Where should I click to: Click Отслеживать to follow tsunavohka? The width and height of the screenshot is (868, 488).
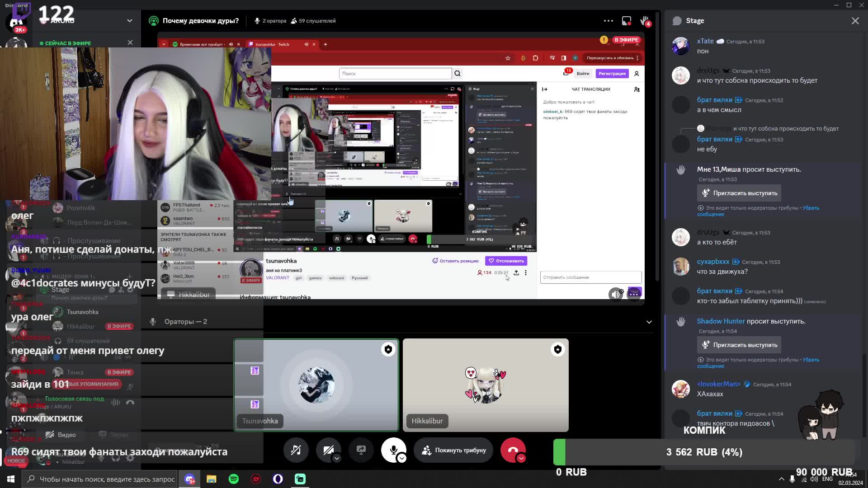click(506, 261)
